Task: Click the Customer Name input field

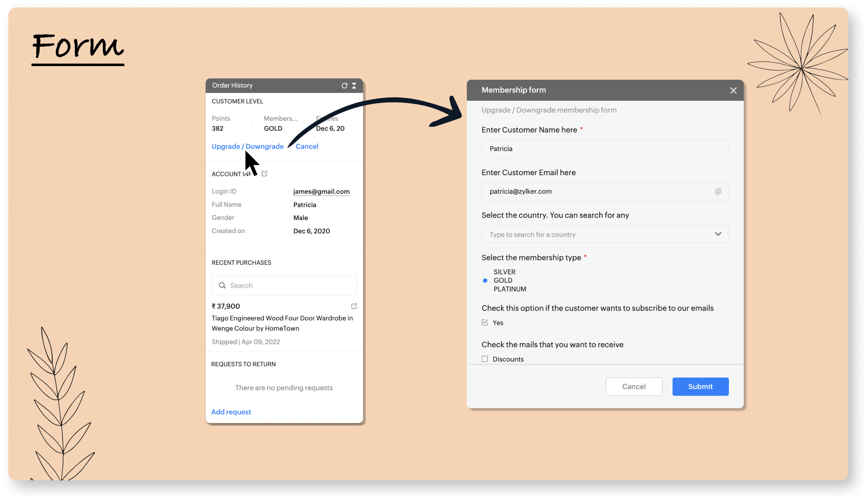Action: tap(605, 149)
